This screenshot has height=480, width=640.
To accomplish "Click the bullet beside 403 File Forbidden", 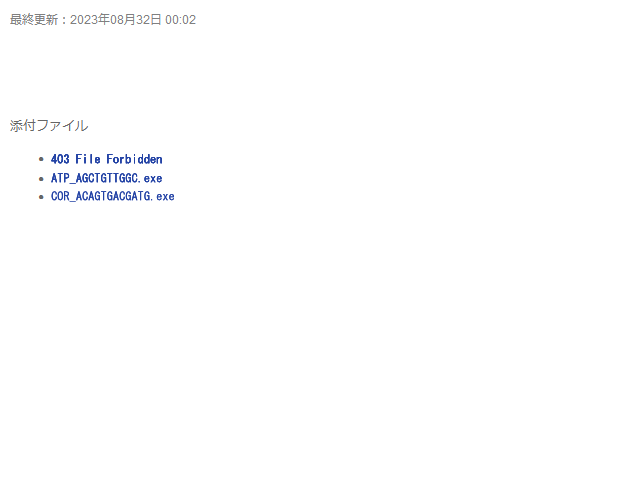I will (41, 159).
